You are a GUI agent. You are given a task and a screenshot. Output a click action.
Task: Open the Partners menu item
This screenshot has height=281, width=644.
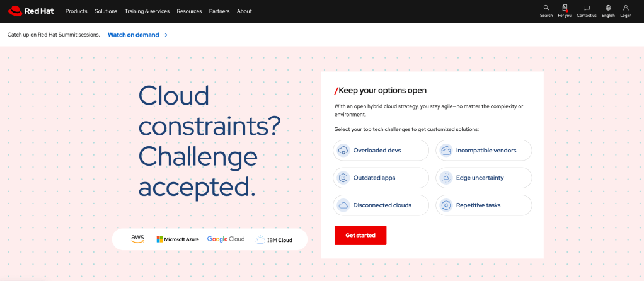click(x=219, y=11)
